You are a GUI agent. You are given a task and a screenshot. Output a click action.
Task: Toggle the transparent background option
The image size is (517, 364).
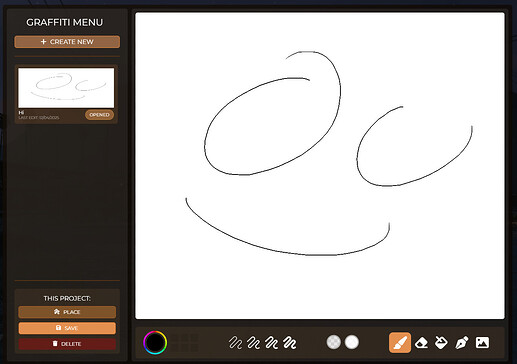point(334,342)
